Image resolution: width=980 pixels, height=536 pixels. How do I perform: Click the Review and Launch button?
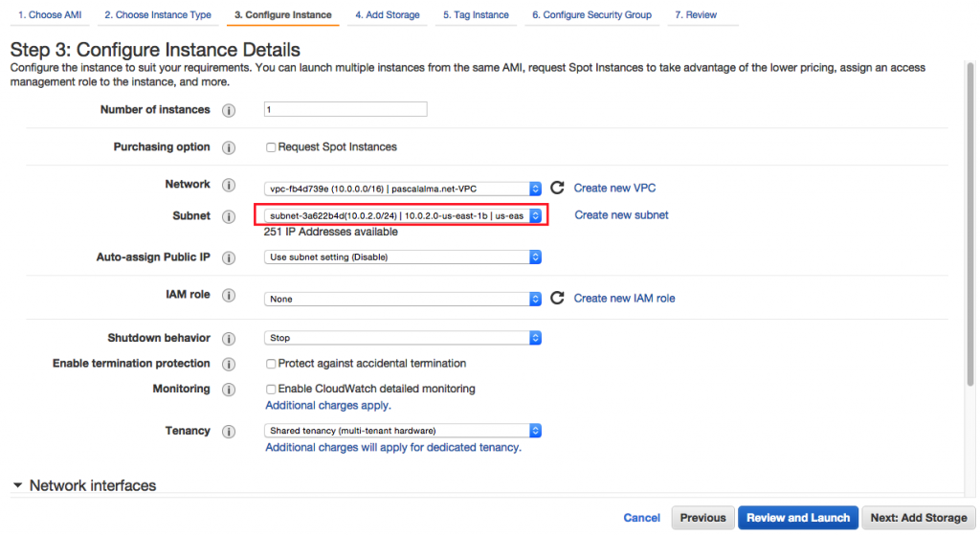click(x=798, y=518)
